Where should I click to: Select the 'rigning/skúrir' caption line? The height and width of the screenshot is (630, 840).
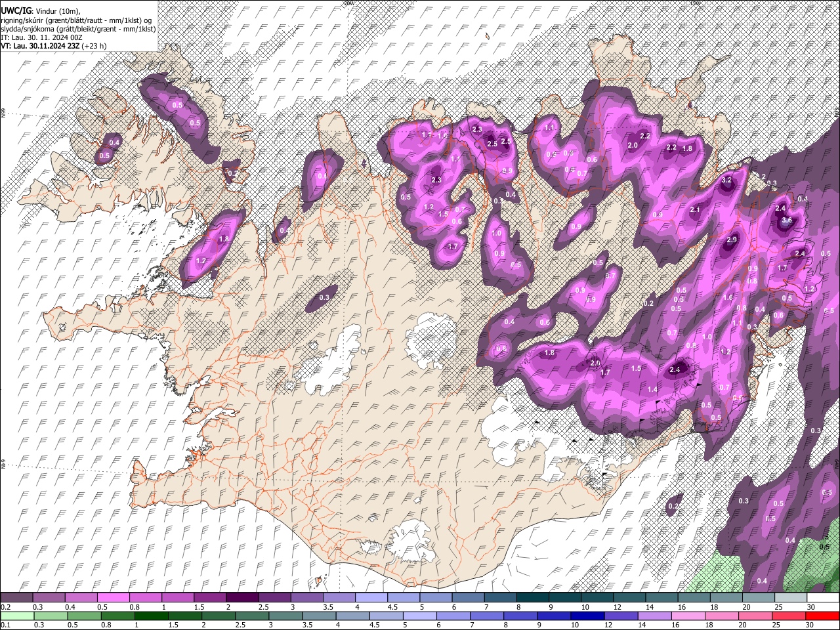tap(76, 20)
